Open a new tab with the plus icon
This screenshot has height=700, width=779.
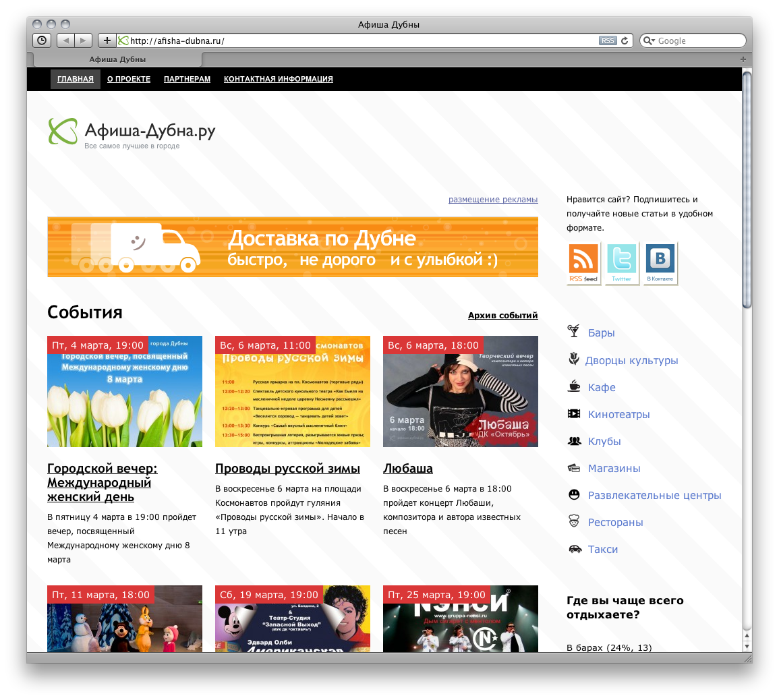743,59
